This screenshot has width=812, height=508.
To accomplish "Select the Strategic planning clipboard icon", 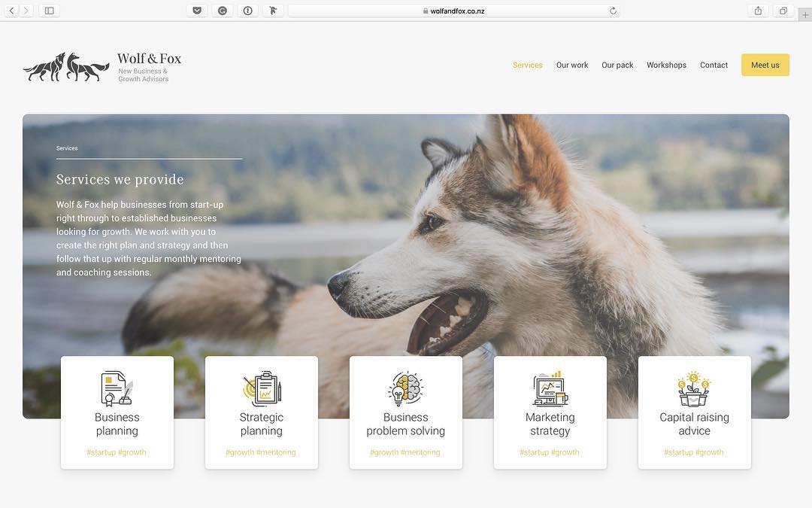I will pos(262,389).
